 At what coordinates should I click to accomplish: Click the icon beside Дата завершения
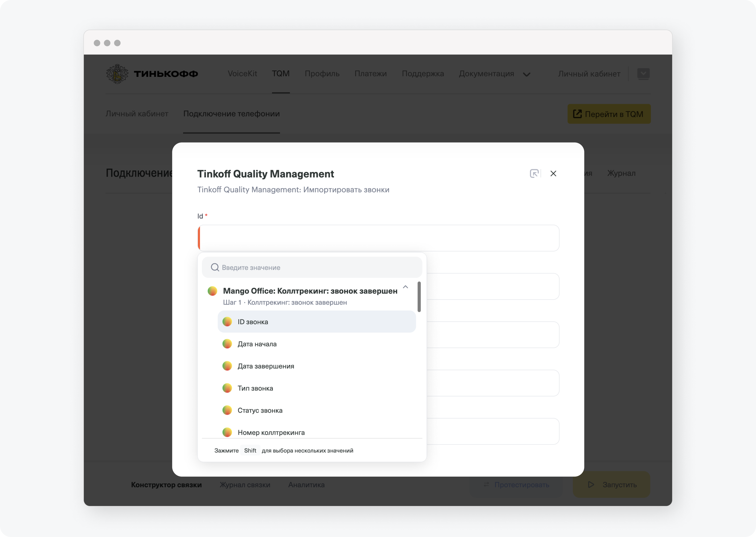227,366
